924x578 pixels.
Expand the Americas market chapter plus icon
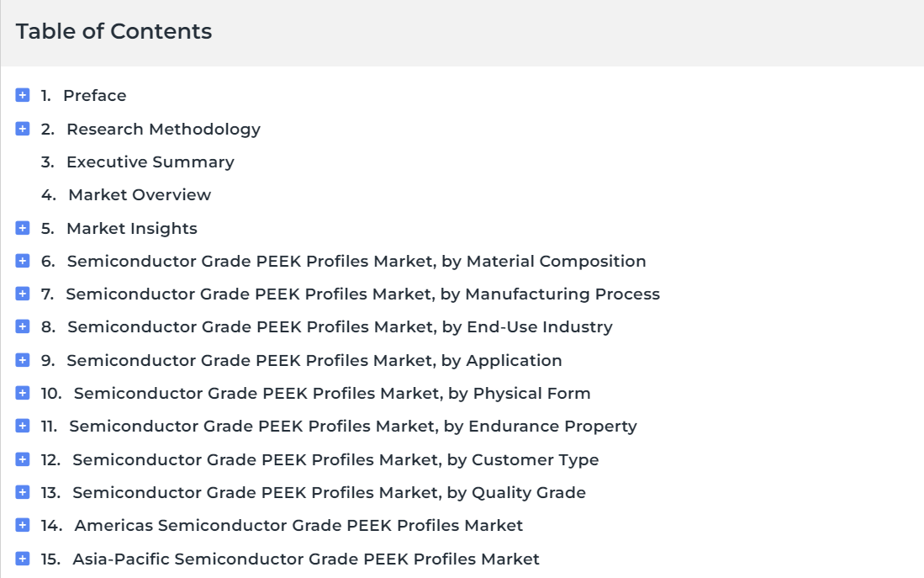click(23, 525)
